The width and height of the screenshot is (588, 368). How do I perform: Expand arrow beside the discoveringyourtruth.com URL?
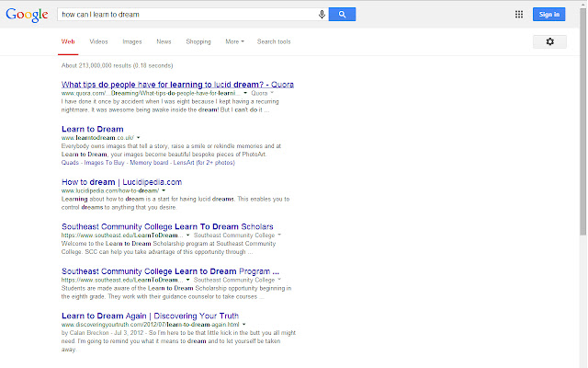point(243,325)
